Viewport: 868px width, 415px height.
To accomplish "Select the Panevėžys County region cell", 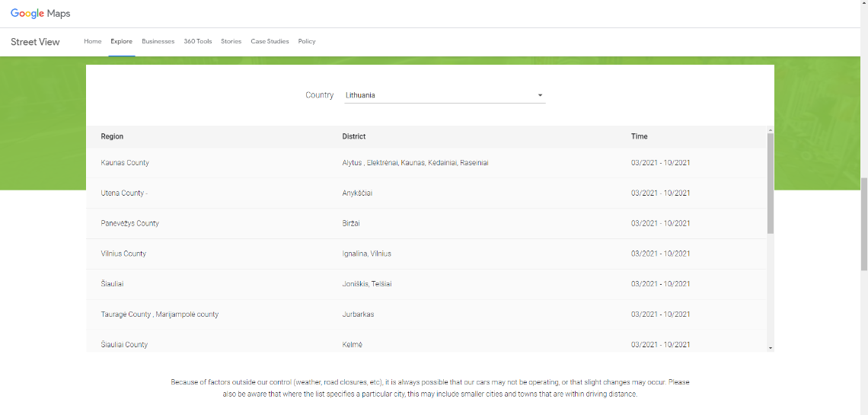I will pyautogui.click(x=129, y=224).
